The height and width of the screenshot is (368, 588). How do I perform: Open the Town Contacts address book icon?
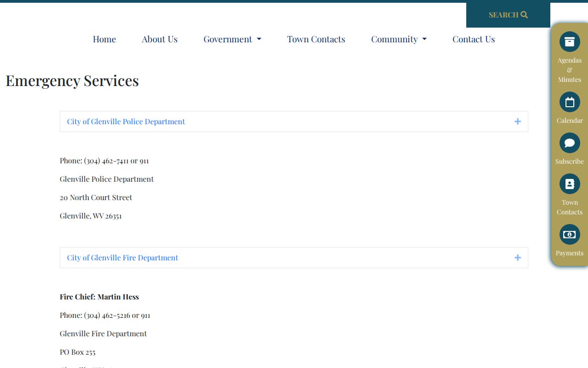pyautogui.click(x=570, y=184)
